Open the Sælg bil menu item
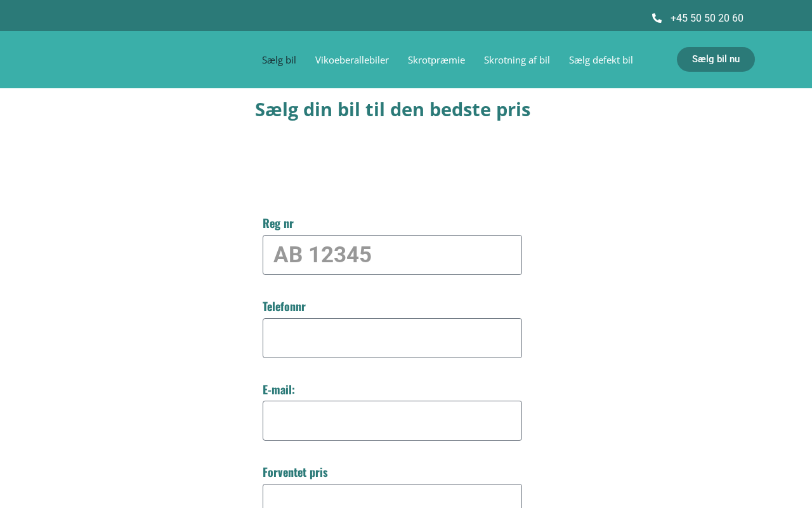812x508 pixels. click(279, 60)
